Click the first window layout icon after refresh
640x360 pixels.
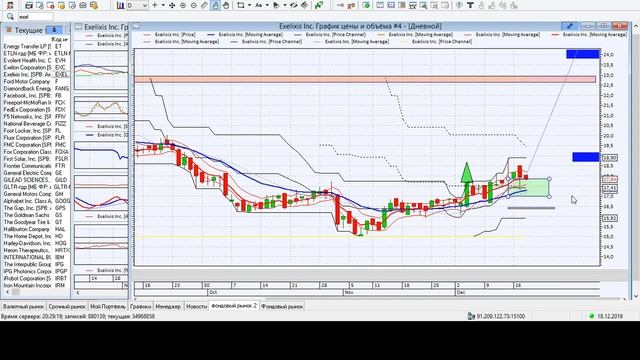pyautogui.click(x=380, y=5)
